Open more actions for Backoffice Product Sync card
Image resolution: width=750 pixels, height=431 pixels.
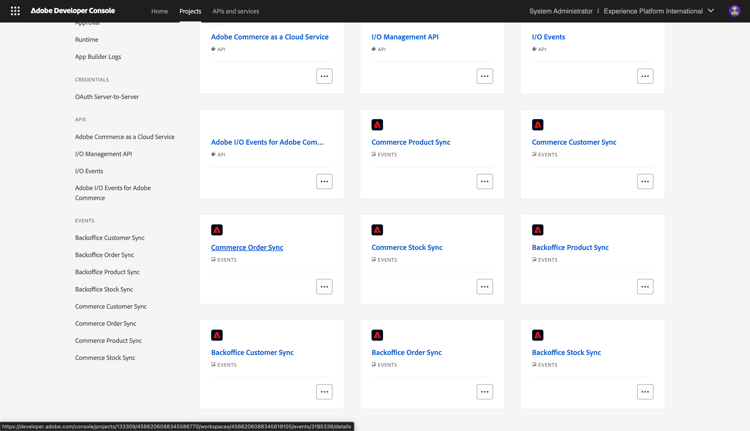tap(645, 287)
